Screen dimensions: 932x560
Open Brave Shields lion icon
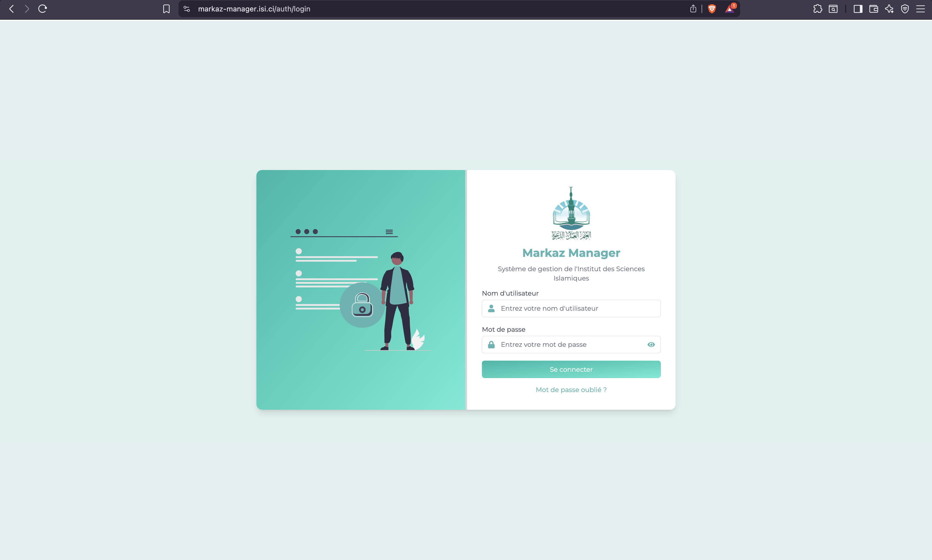(x=712, y=9)
